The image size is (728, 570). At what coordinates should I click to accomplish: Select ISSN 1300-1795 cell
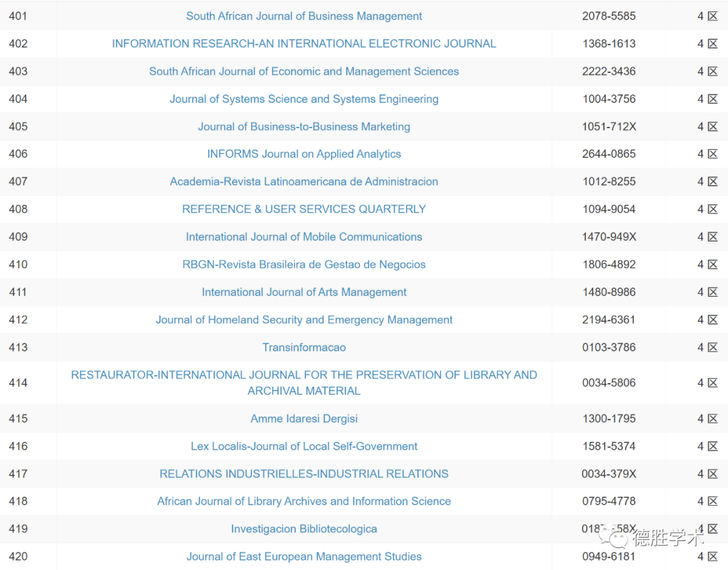point(609,418)
